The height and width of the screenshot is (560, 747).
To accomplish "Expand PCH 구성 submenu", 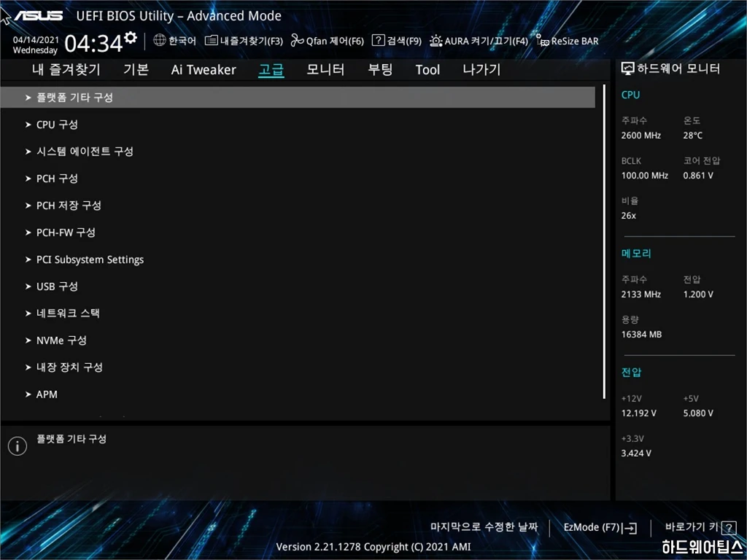I will (x=298, y=179).
